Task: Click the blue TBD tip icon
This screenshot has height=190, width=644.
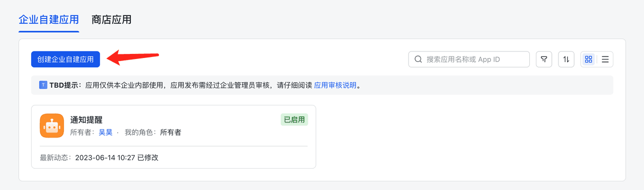Action: (x=43, y=85)
